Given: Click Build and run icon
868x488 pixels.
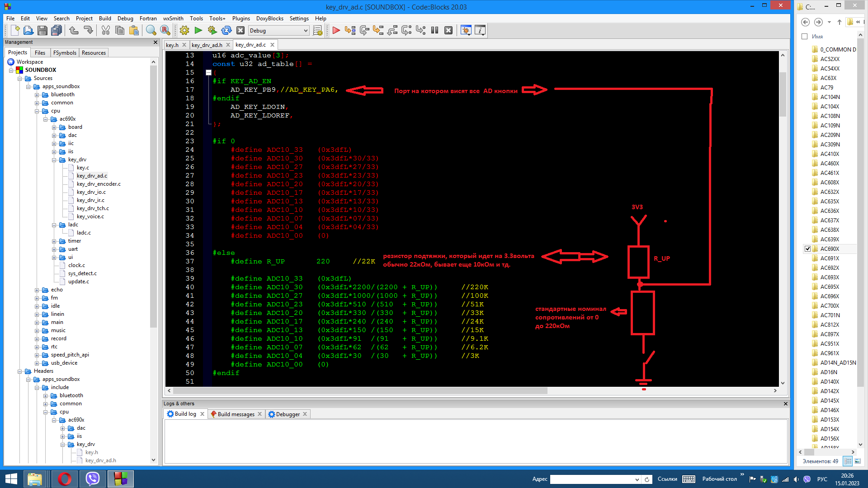Looking at the screenshot, I should [212, 30].
